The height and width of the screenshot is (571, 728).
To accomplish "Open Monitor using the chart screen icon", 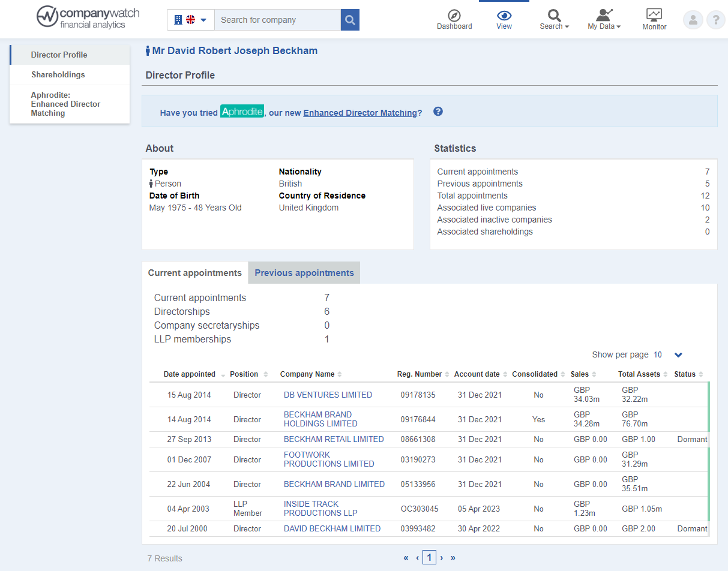I will point(654,15).
